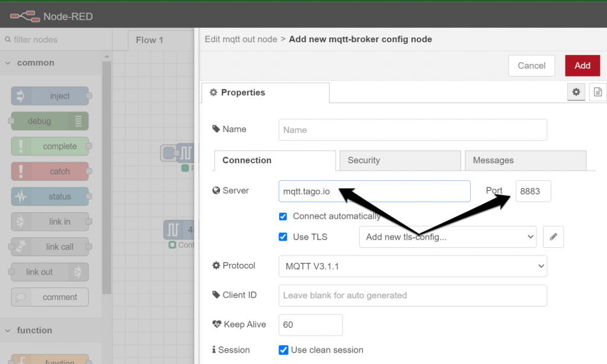Click the red Add button

[x=583, y=65]
